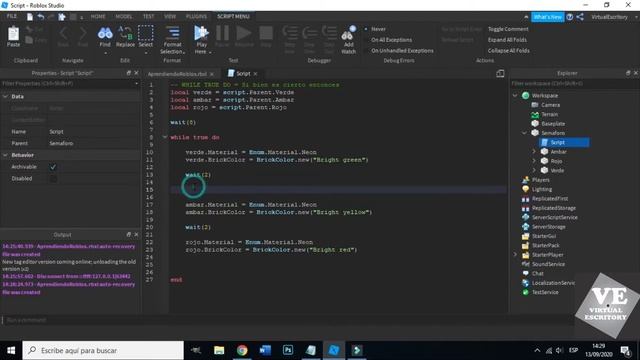Open the Play Here dropdown arrow
This screenshot has height=360, width=640.
click(x=210, y=52)
